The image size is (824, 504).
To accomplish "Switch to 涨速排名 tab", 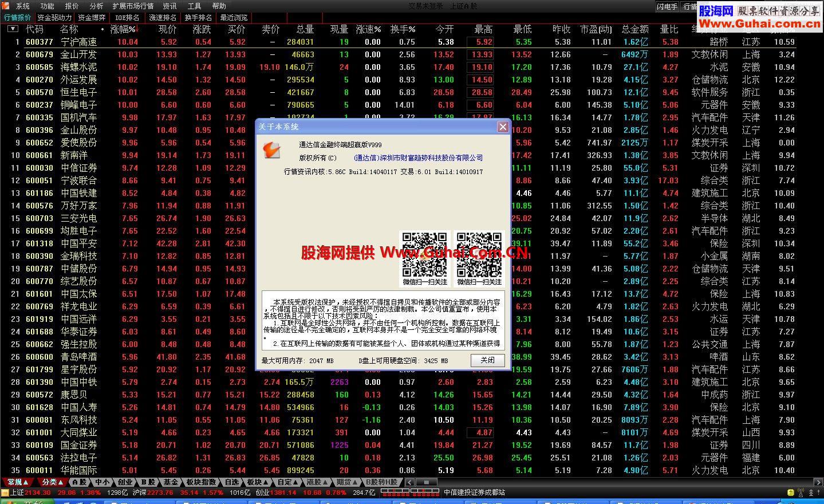I will click(x=163, y=18).
